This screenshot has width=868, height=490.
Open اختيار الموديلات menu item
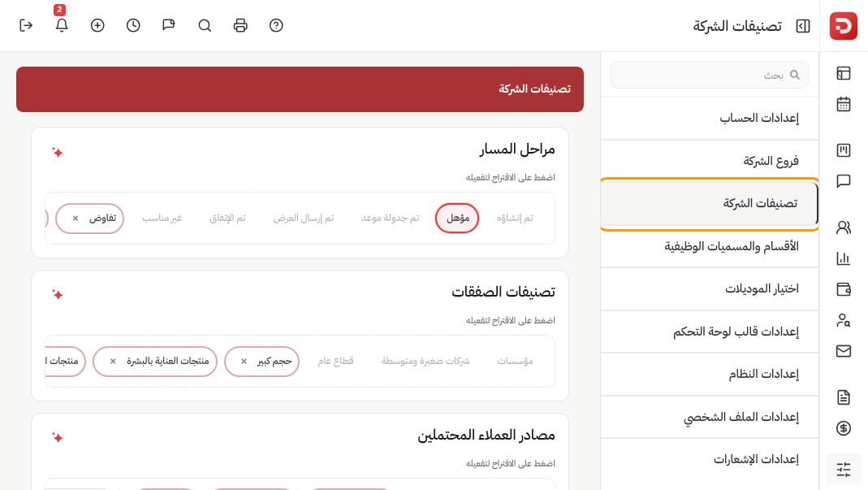coord(709,288)
